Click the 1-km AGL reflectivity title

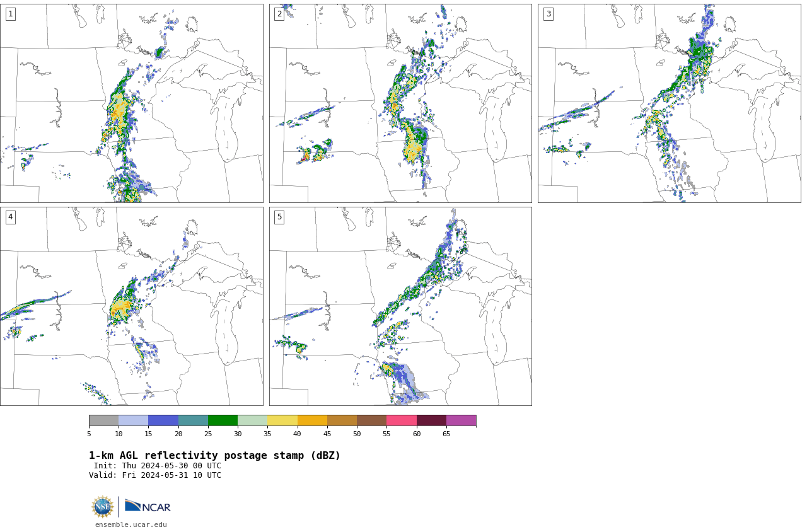click(x=214, y=455)
